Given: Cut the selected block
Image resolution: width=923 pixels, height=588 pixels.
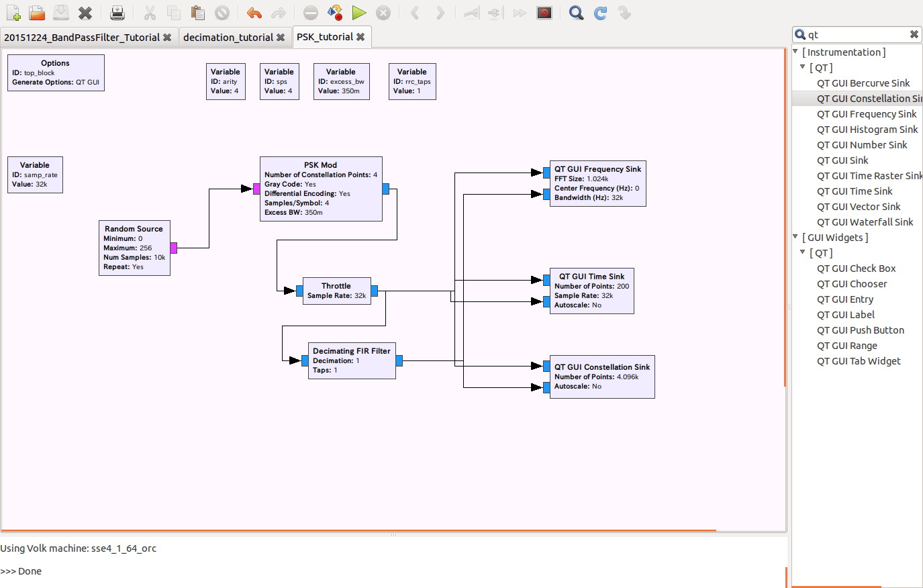Looking at the screenshot, I should (x=149, y=12).
